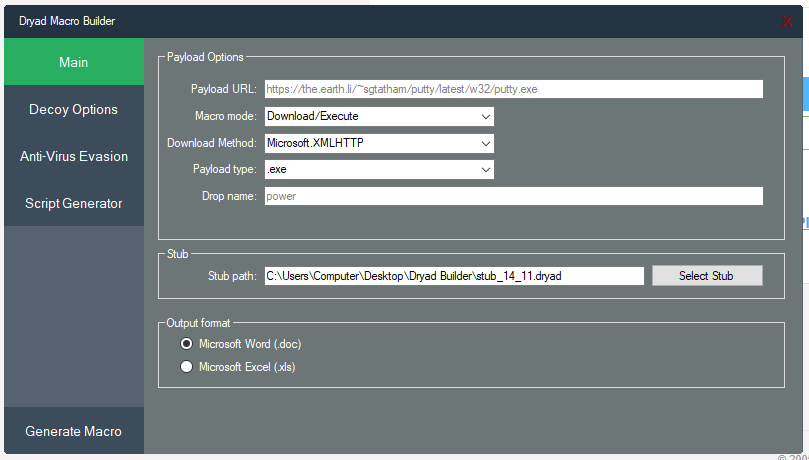
Task: Close the Dryad Macro Builder window
Action: tap(787, 21)
